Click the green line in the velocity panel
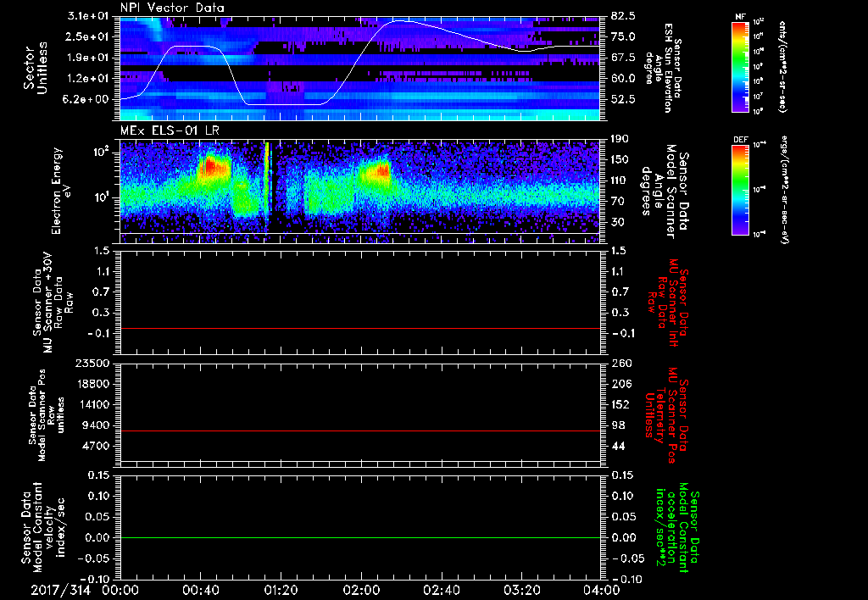 click(x=360, y=537)
